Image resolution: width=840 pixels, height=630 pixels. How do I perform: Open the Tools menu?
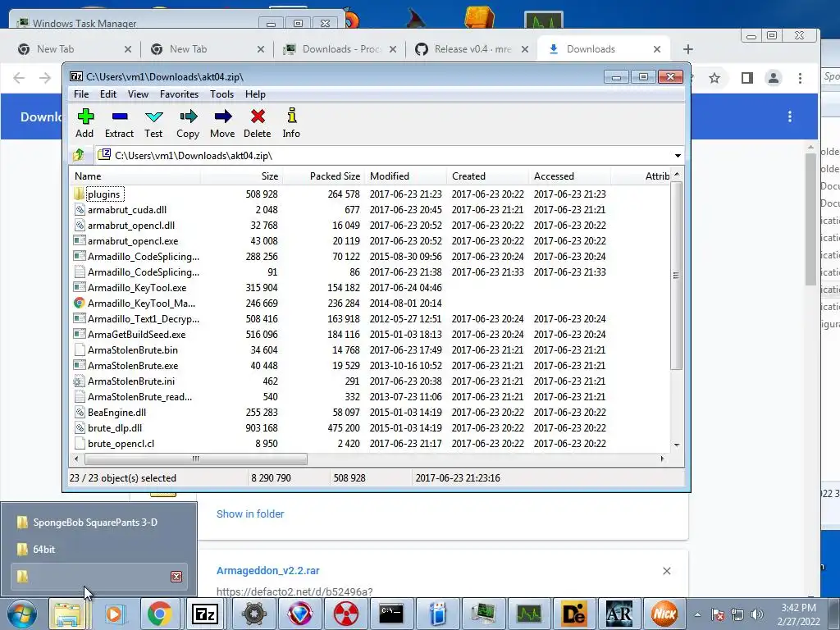[x=221, y=94]
